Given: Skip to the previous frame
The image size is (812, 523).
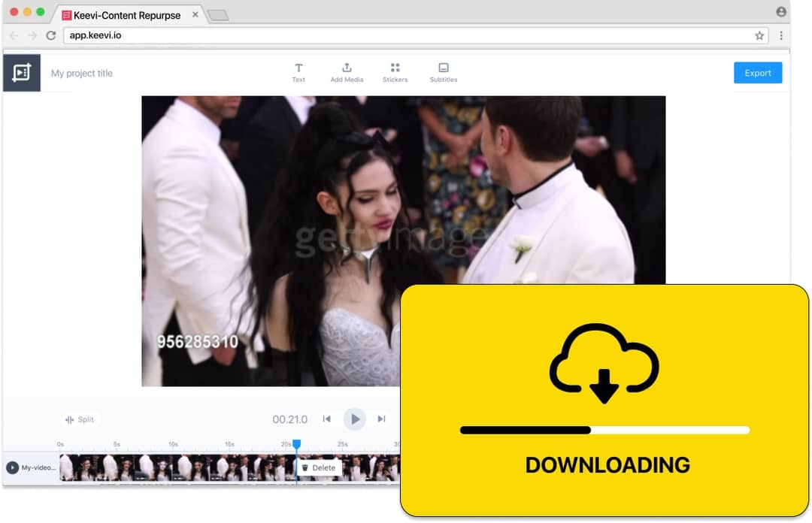Looking at the screenshot, I should click(327, 419).
